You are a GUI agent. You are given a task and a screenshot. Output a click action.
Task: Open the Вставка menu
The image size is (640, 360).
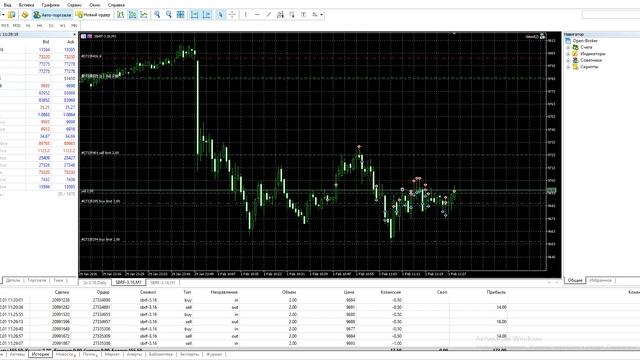[27, 5]
